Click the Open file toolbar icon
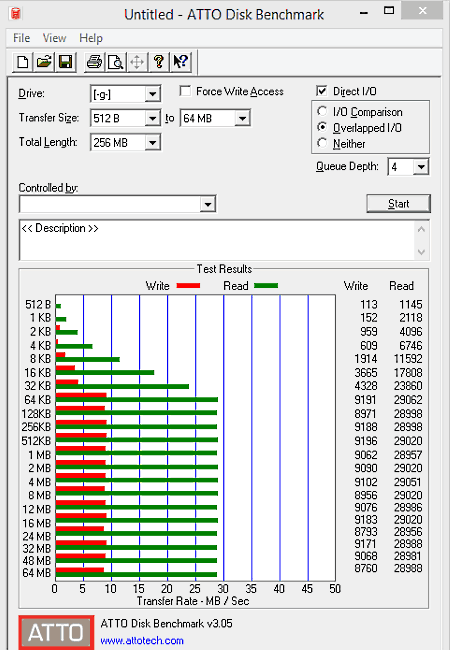 [44, 62]
